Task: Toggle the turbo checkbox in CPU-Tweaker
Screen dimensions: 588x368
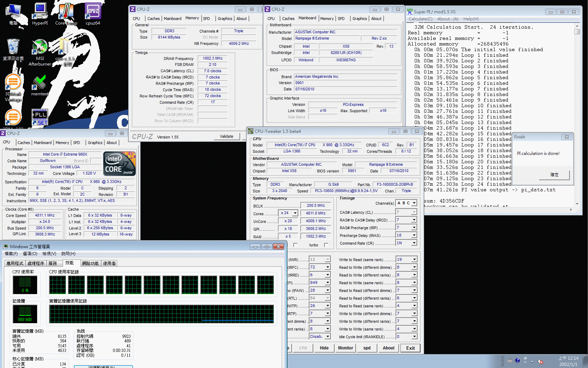Action: tap(326, 245)
